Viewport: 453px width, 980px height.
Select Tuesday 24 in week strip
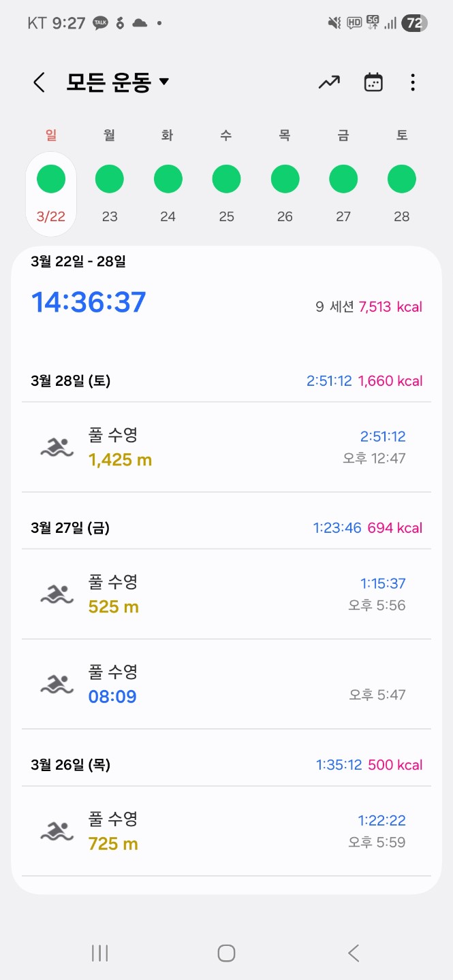point(168,180)
